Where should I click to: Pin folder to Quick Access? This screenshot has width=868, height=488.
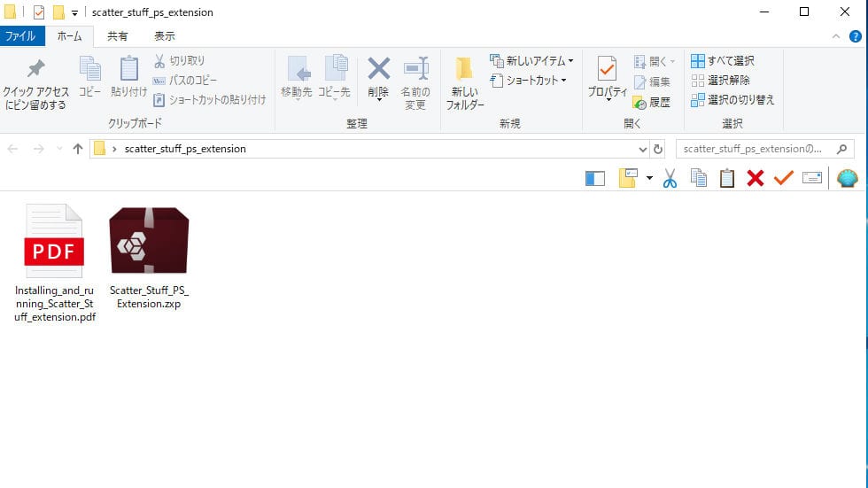pyautogui.click(x=36, y=84)
